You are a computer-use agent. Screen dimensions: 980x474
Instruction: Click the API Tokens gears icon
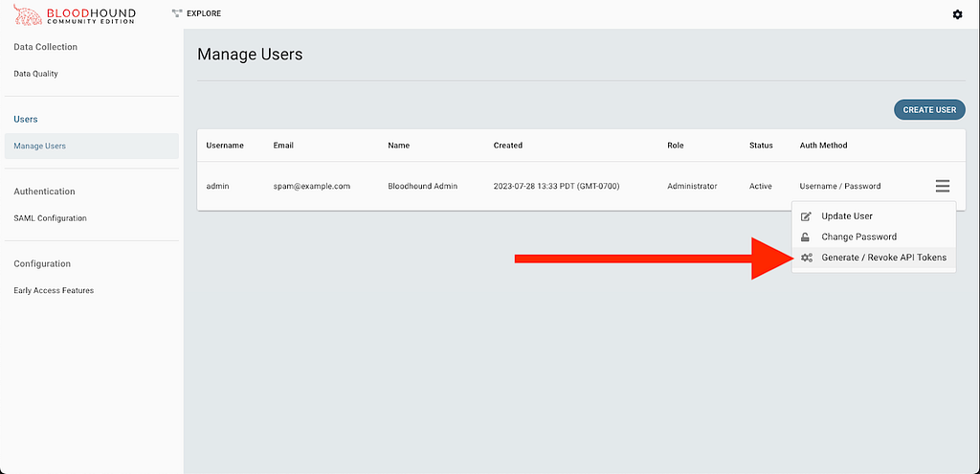click(x=806, y=258)
